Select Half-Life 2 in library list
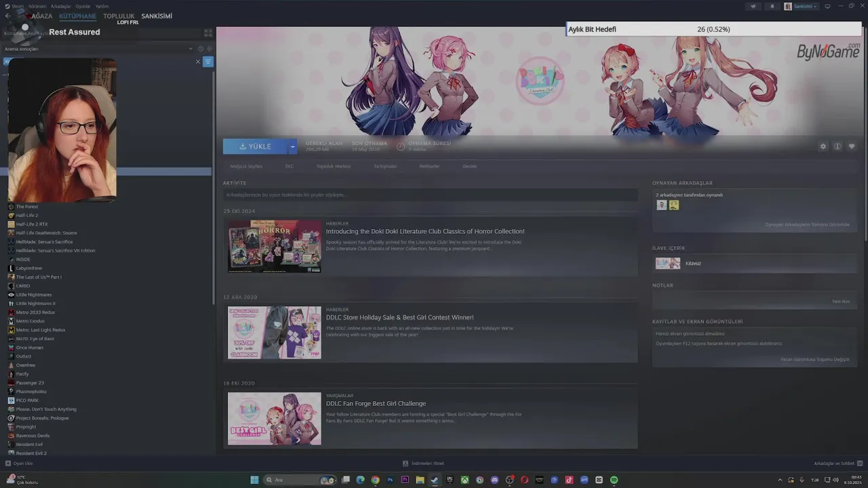Image resolution: width=868 pixels, height=488 pixels. pos(27,216)
